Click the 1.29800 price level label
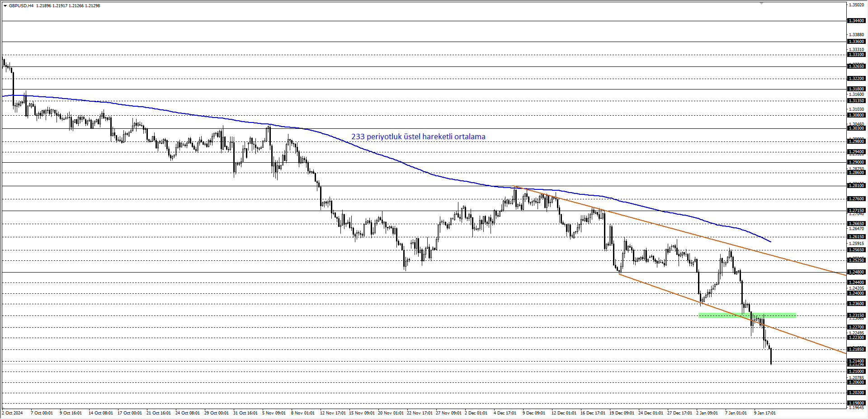This screenshot has width=868, height=419. coord(856,141)
